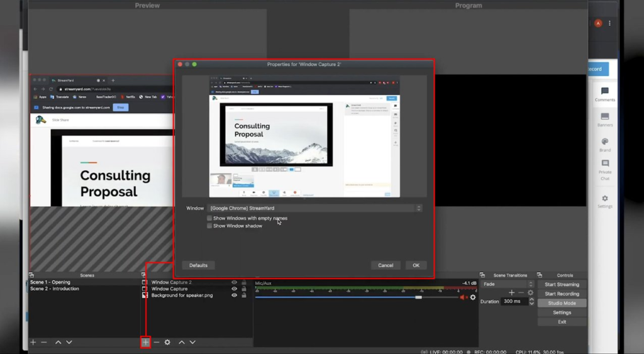Image resolution: width=644 pixels, height=354 pixels.
Task: Open StreamYard Brand panel
Action: tap(604, 145)
